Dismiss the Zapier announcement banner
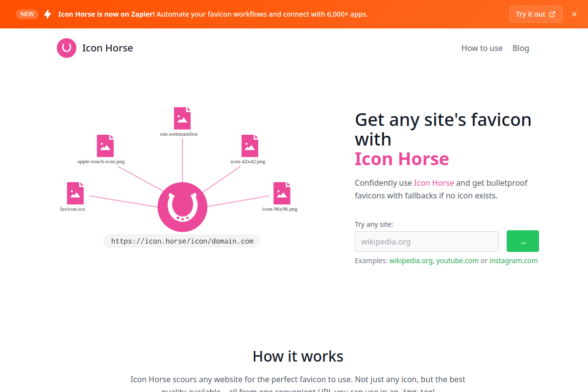This screenshot has width=588, height=392. (574, 14)
